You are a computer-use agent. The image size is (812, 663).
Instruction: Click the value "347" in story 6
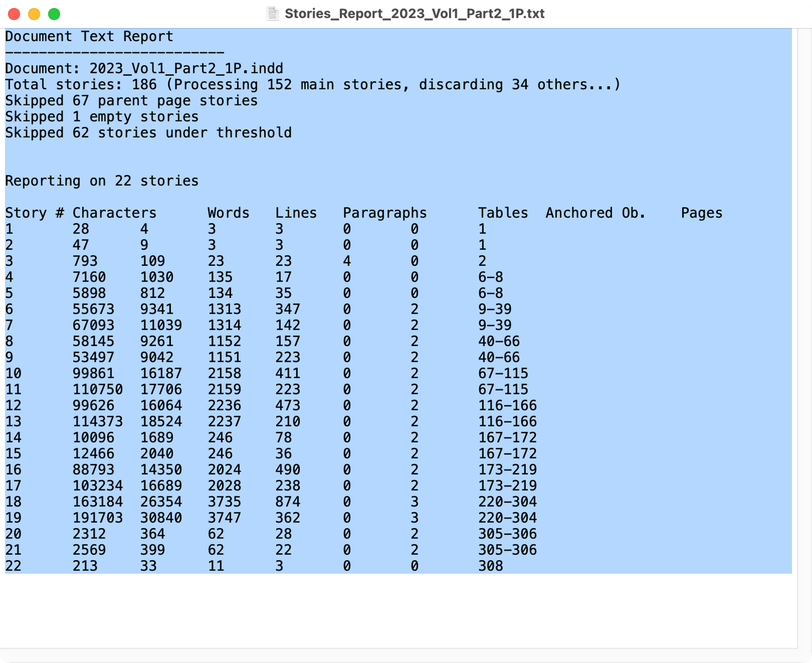(x=287, y=309)
